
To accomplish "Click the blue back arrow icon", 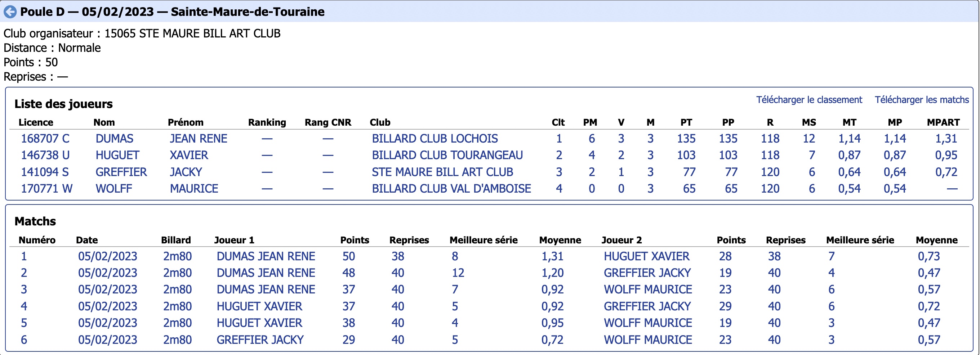I will click(x=10, y=12).
